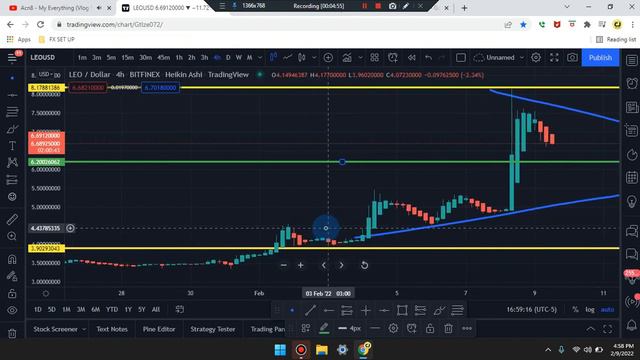Open the Stock Screener panel
640x360 pixels.
(x=59, y=329)
